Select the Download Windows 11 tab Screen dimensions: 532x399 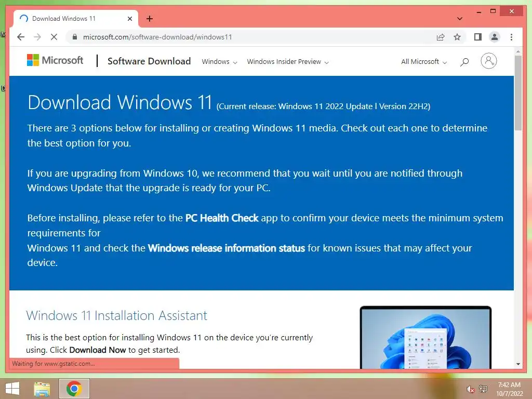coord(76,19)
